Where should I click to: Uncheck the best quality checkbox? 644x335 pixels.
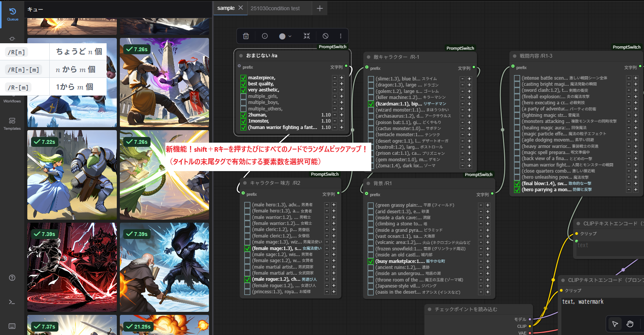click(x=243, y=84)
